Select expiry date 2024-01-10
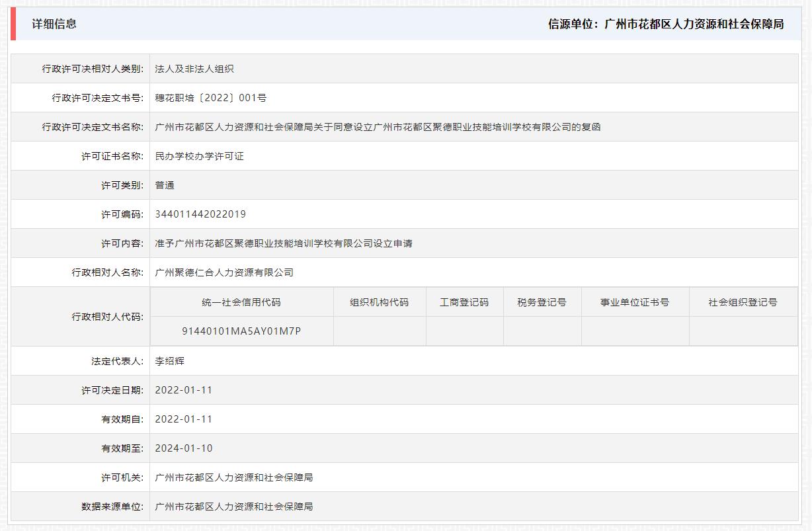 click(x=184, y=448)
